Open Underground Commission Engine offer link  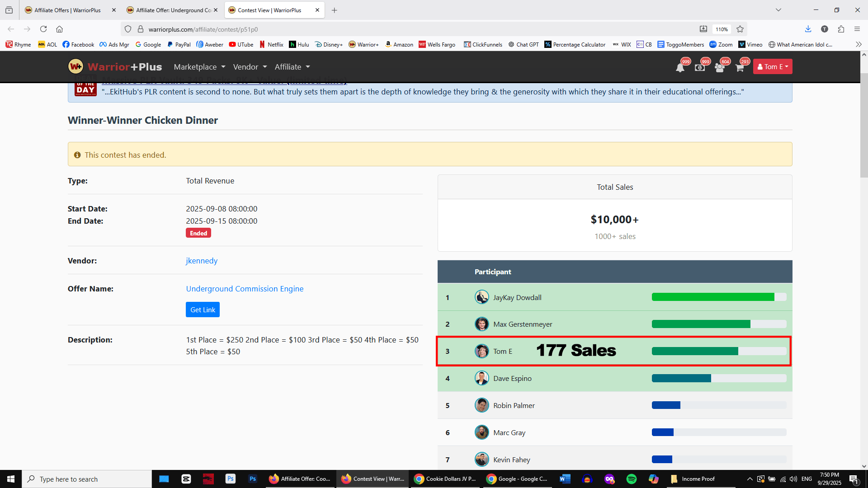click(x=245, y=289)
